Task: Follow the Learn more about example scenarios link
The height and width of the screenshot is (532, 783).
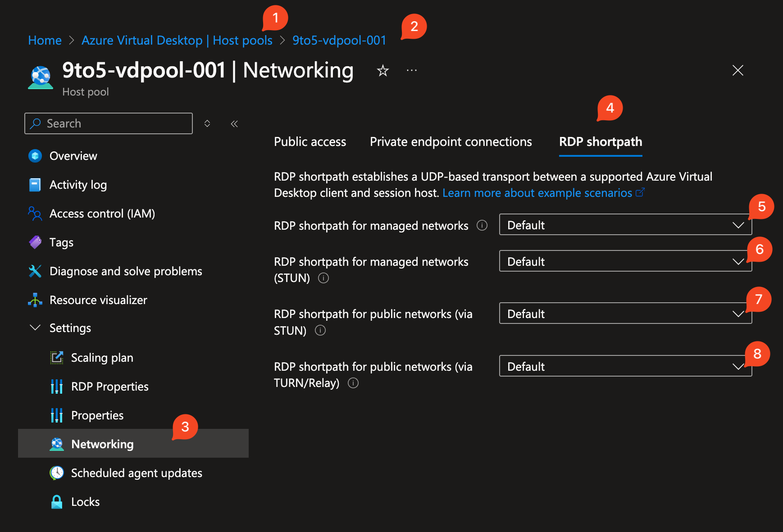Action: (x=538, y=193)
